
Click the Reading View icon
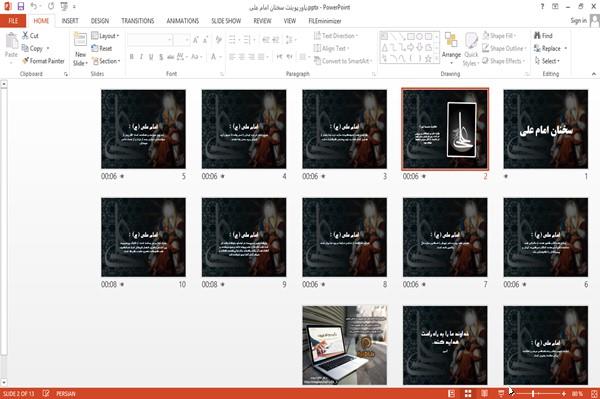pyautogui.click(x=484, y=393)
